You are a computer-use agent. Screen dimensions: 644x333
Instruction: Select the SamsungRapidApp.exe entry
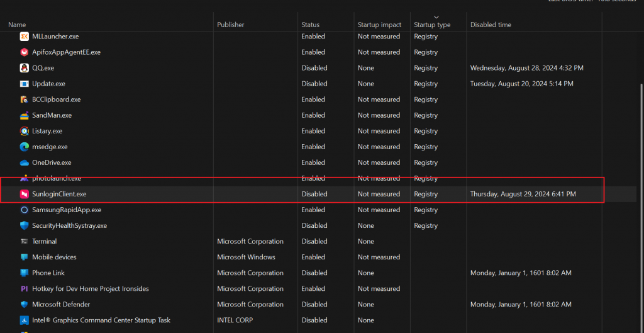point(67,210)
